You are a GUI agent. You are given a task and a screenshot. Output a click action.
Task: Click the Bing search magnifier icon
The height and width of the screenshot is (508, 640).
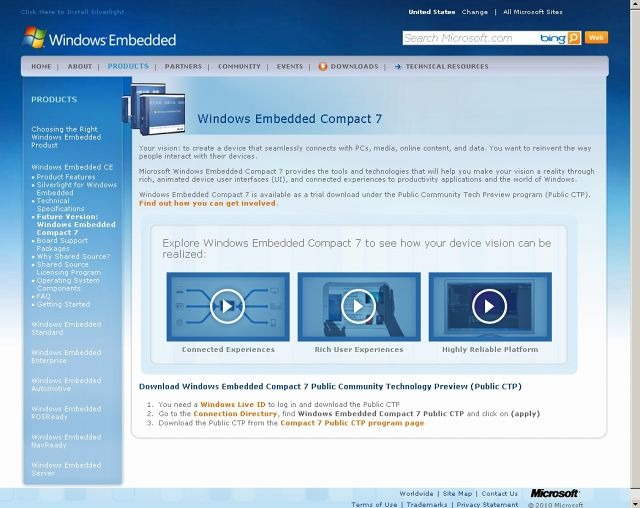click(573, 38)
